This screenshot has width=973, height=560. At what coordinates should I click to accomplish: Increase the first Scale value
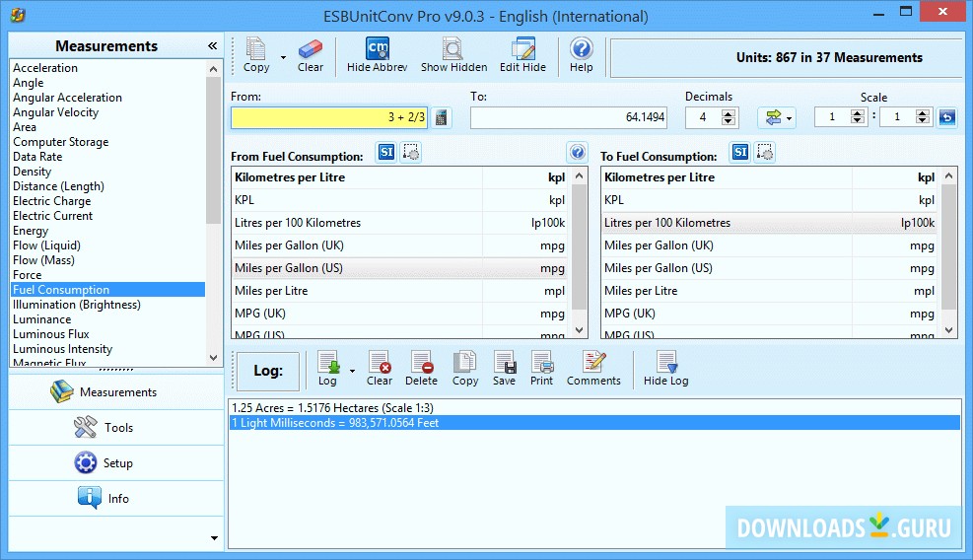(x=857, y=113)
